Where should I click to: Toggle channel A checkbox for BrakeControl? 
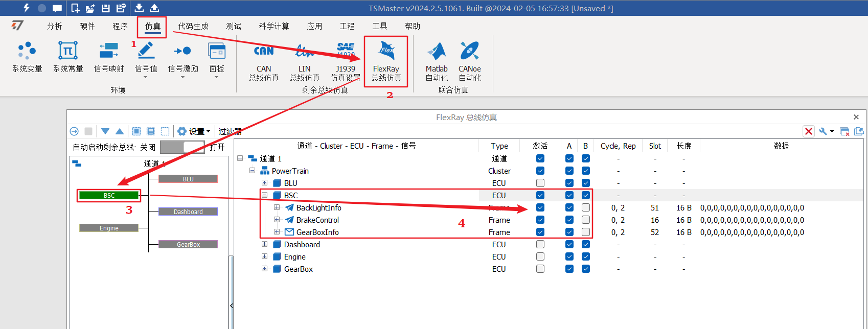click(569, 220)
